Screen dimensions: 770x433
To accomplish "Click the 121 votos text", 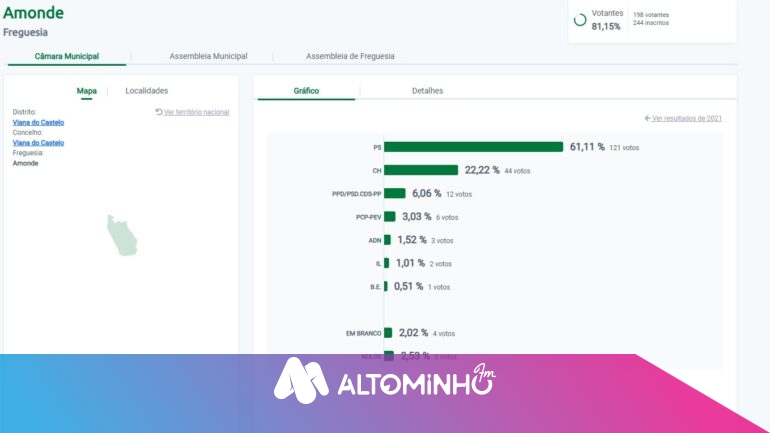I will coord(624,148).
